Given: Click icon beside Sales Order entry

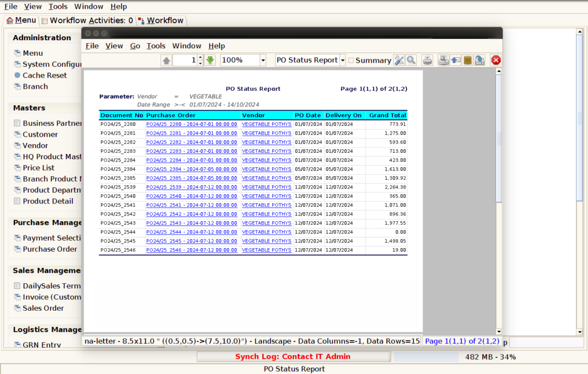Looking at the screenshot, I should [x=17, y=308].
